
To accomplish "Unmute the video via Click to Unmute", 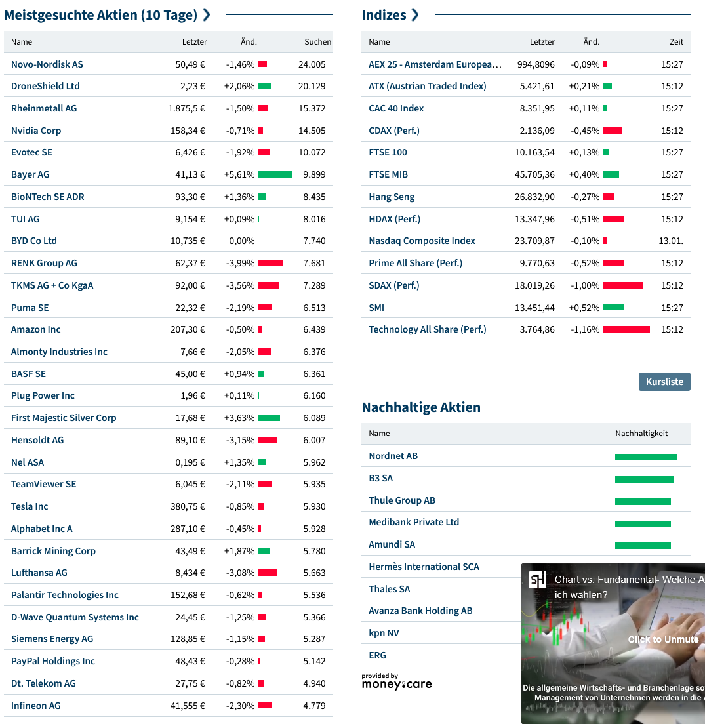I will click(x=663, y=639).
